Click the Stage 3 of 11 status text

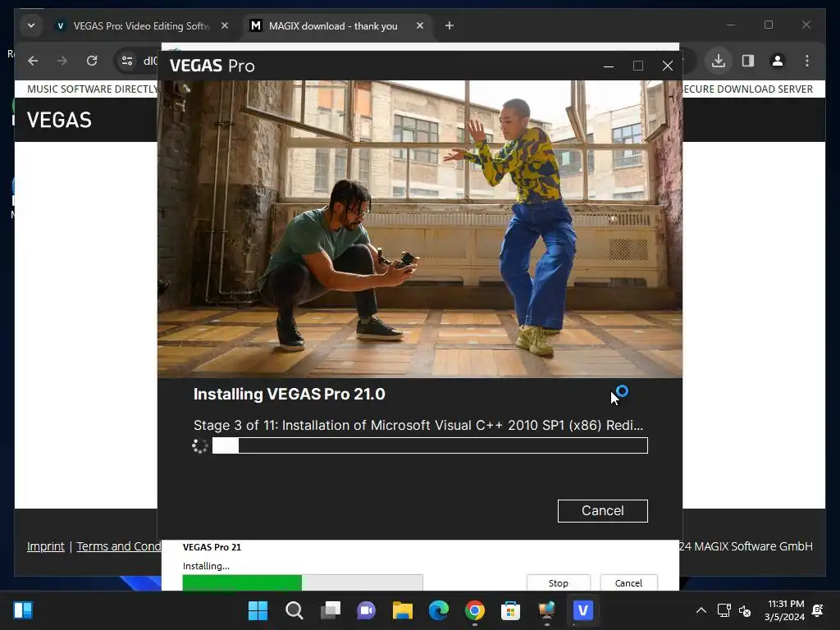click(x=418, y=426)
